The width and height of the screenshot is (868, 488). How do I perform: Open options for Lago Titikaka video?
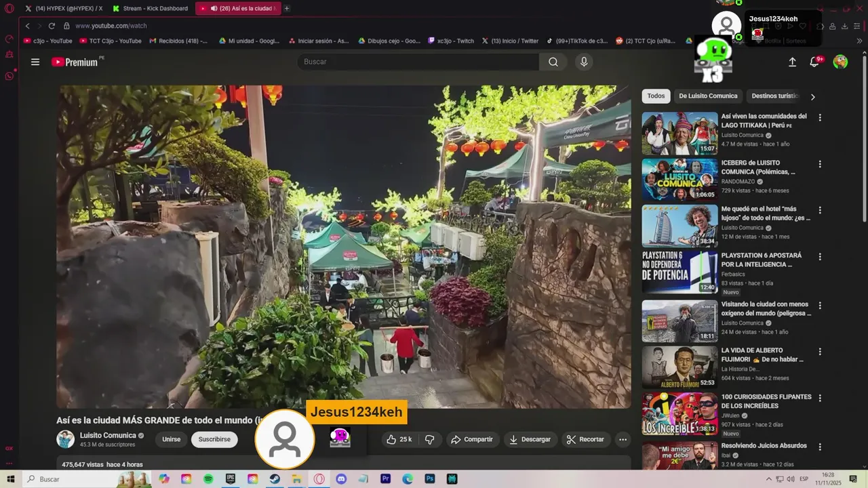819,117
